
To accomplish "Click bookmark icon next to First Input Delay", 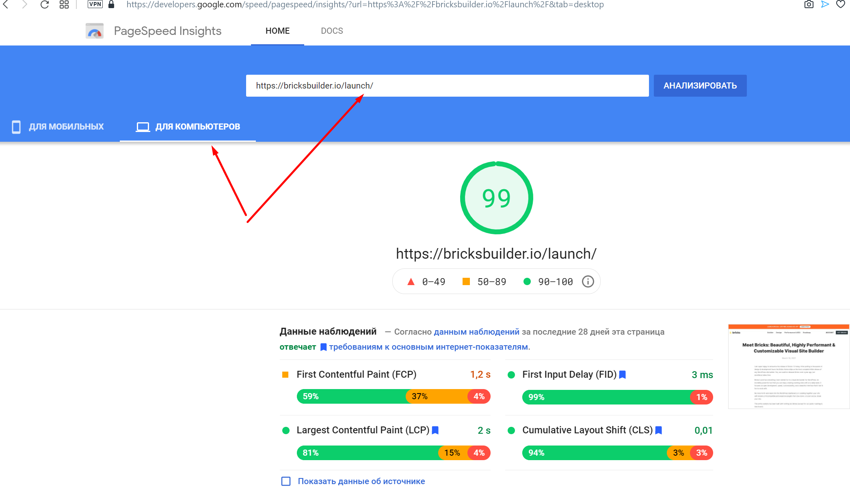I will click(622, 374).
